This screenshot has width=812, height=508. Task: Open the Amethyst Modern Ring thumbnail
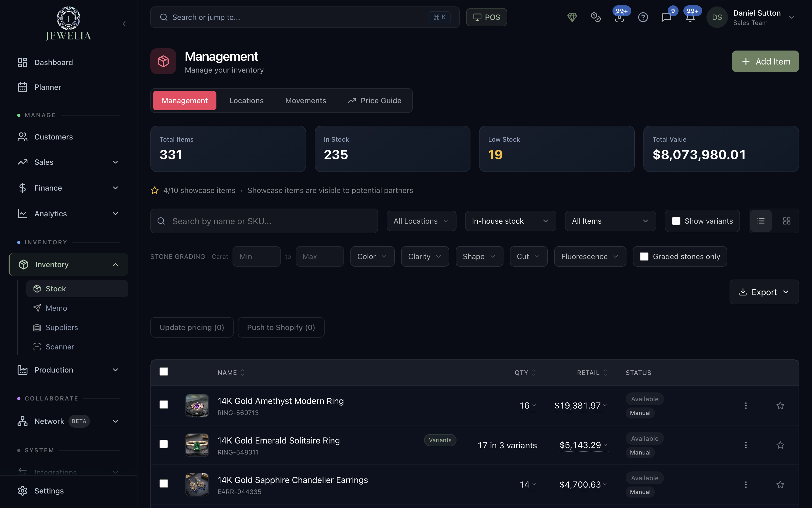(x=197, y=406)
